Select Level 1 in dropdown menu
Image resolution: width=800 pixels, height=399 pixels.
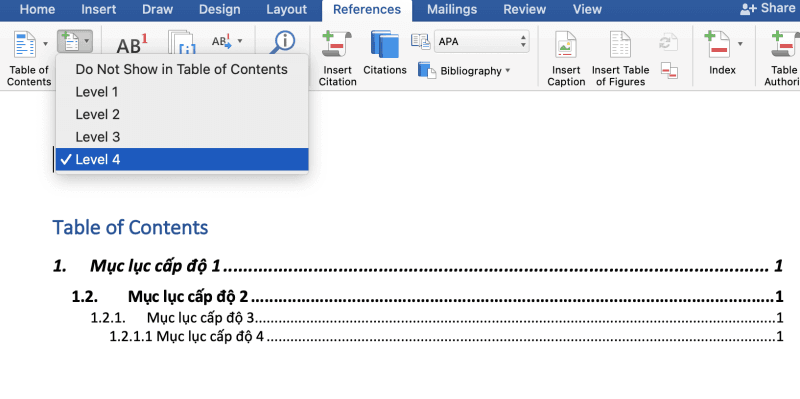click(x=182, y=92)
